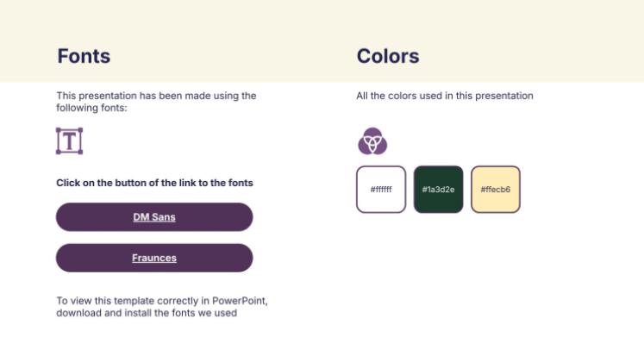Click the overlapping circles color icon
Image resolution: width=644 pixels, height=362 pixels.
coord(372,140)
